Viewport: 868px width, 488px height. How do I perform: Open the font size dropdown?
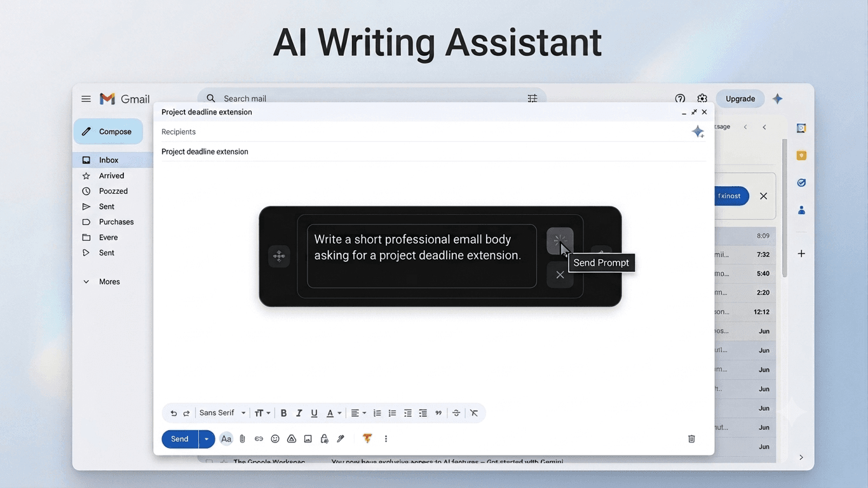point(262,413)
